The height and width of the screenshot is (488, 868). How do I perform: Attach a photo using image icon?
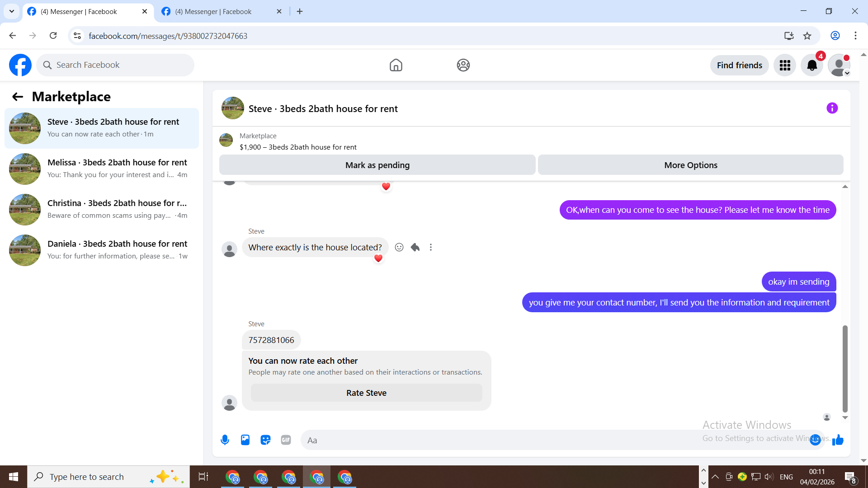tap(245, 440)
